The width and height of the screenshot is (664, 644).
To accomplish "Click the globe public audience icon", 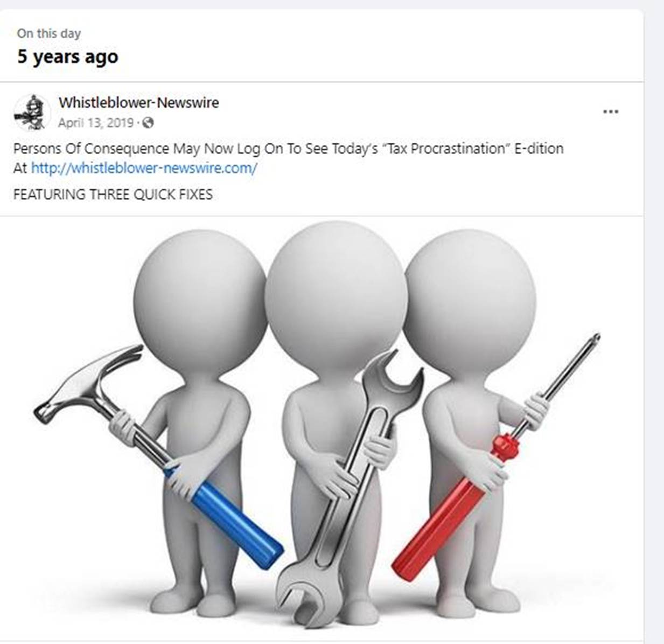I will click(x=148, y=123).
